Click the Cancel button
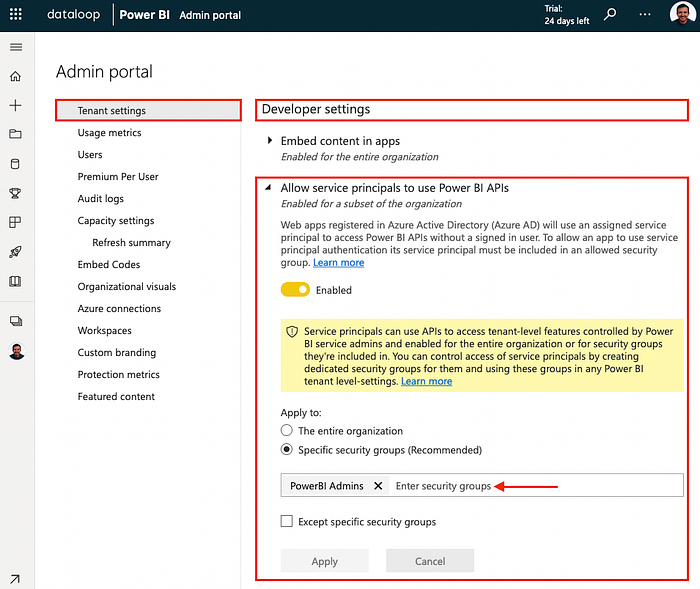The width and height of the screenshot is (700, 589). (x=430, y=561)
